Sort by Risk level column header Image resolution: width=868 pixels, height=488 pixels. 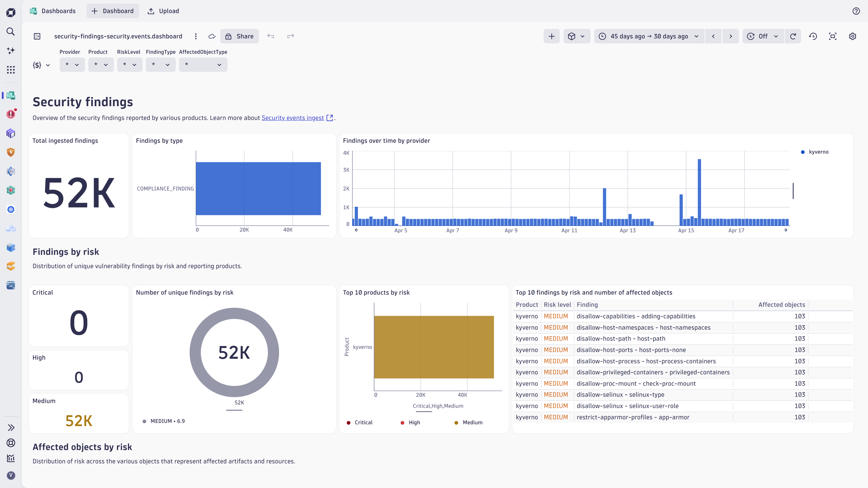(x=557, y=305)
